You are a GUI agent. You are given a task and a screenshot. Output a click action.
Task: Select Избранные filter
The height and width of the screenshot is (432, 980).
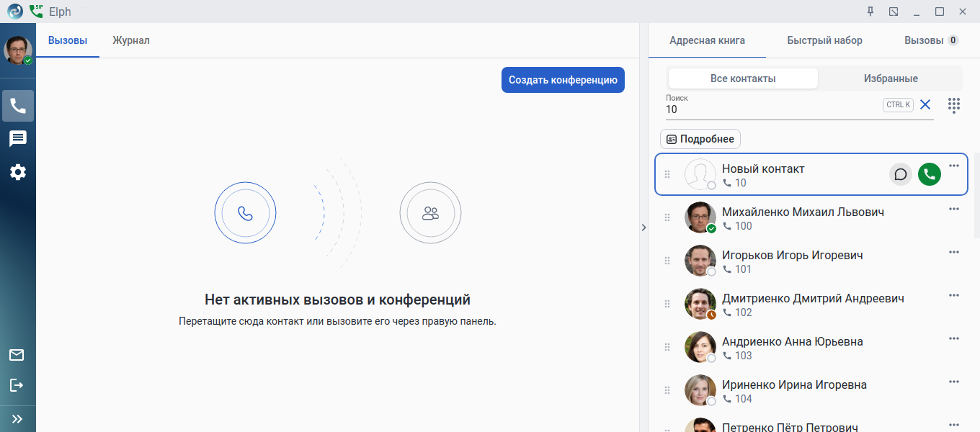coord(891,78)
